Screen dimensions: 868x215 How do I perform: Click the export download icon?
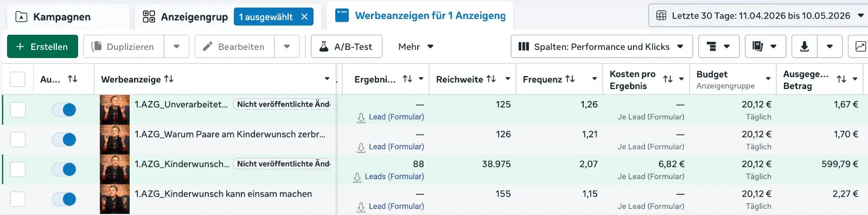(805, 47)
